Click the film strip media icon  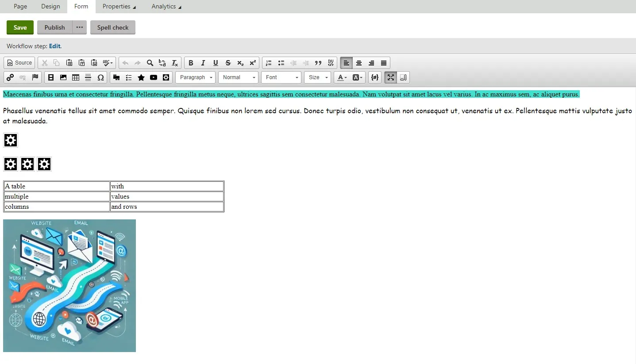(51, 77)
